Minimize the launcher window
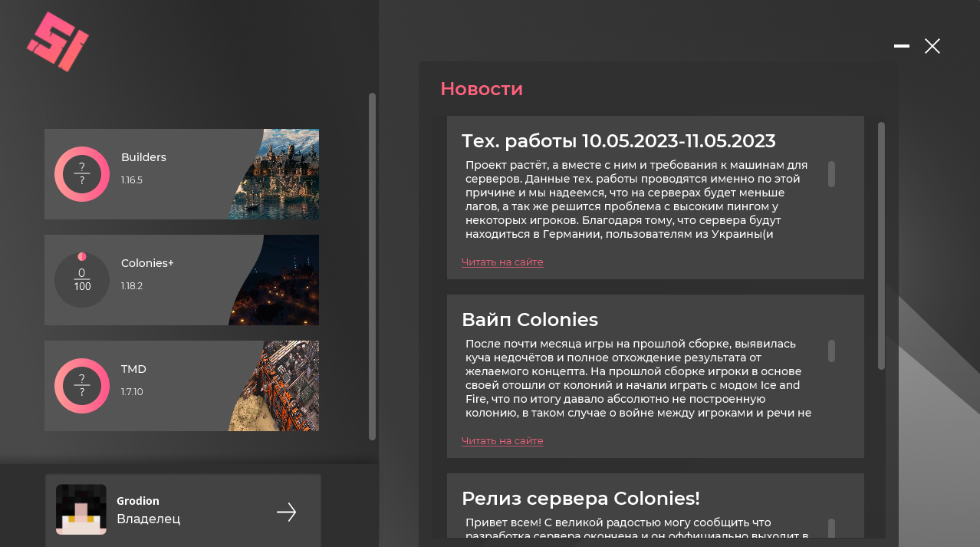Screen dimensions: 980x547 click(902, 46)
